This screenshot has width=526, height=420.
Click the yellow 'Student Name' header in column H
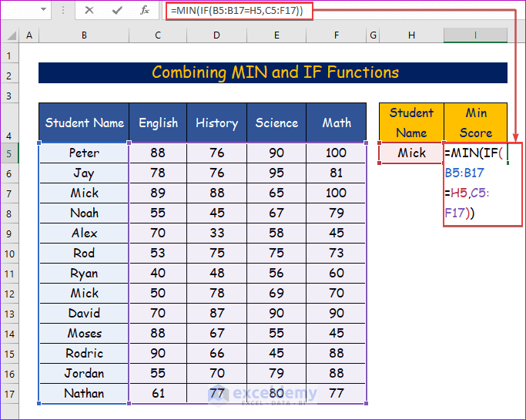click(411, 123)
